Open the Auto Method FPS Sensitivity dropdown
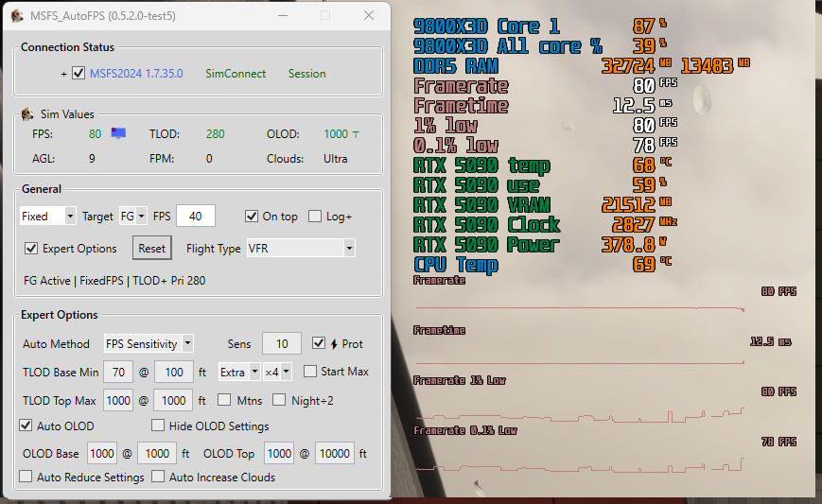 149,343
